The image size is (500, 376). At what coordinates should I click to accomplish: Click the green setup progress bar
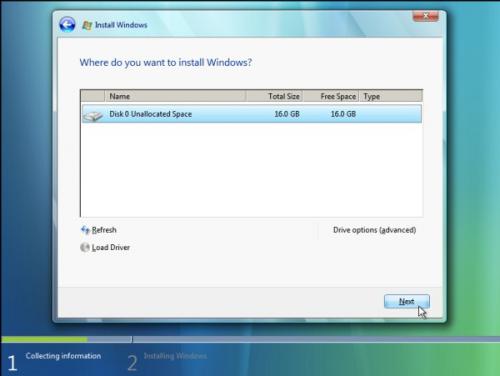[x=45, y=339]
